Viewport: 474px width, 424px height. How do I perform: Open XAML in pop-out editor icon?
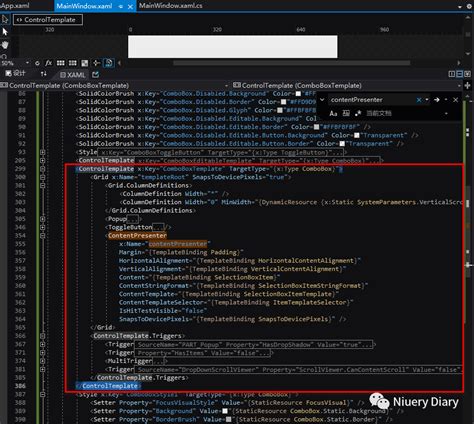(96, 74)
